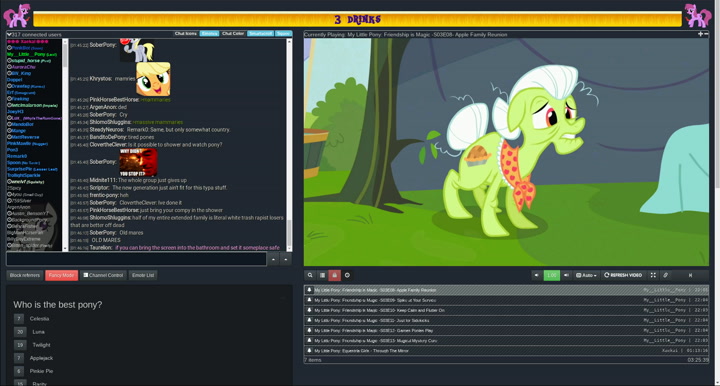Vote for Twilight in the poll

pos(20,345)
